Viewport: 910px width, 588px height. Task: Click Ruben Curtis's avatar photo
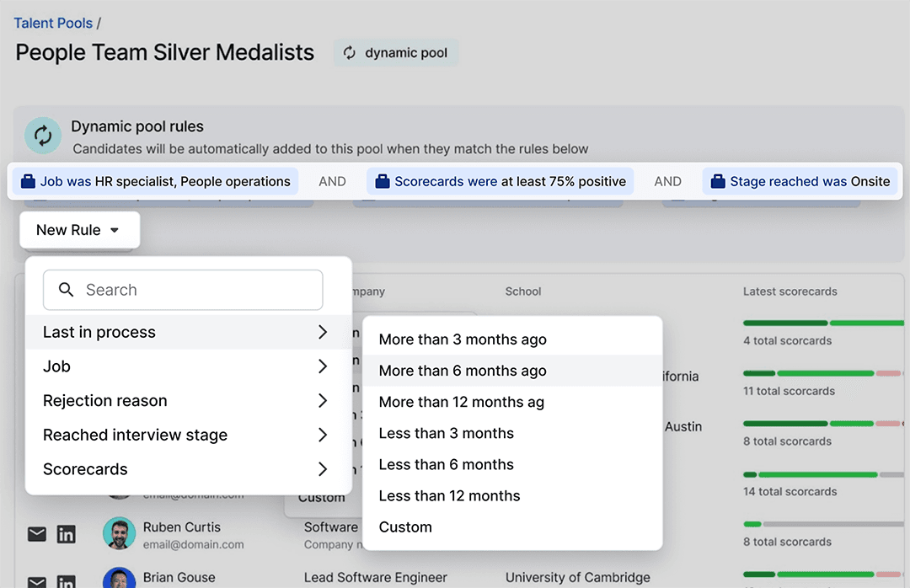[119, 533]
